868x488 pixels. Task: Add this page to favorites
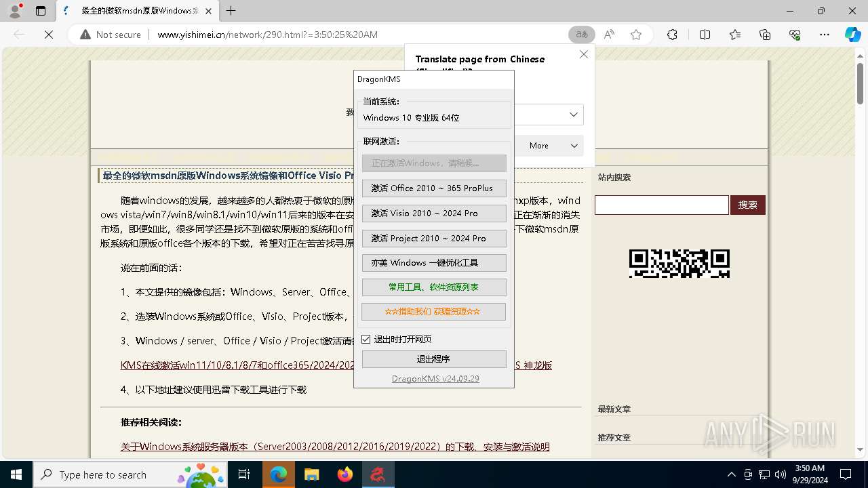tap(636, 35)
